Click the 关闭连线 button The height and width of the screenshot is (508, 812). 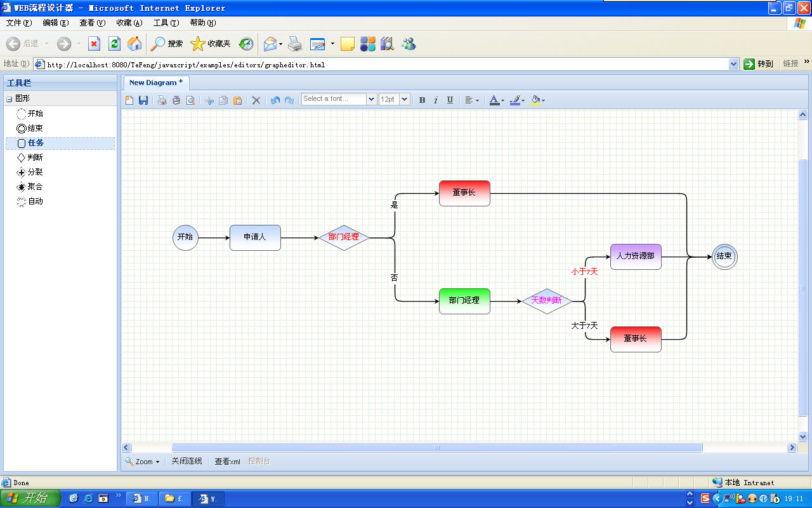click(187, 461)
